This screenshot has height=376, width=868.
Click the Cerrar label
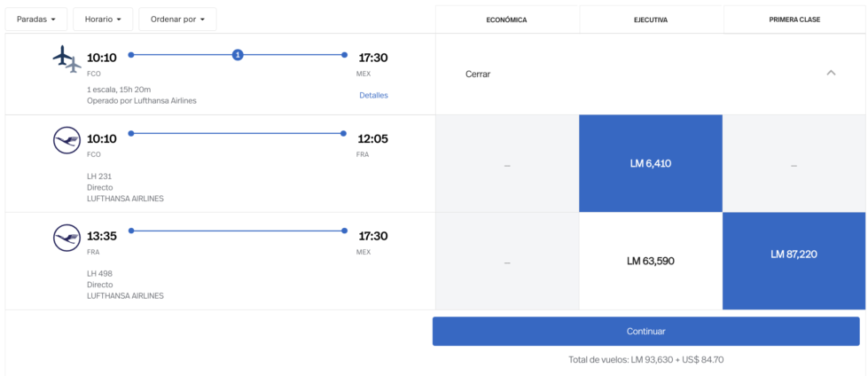[x=478, y=74]
